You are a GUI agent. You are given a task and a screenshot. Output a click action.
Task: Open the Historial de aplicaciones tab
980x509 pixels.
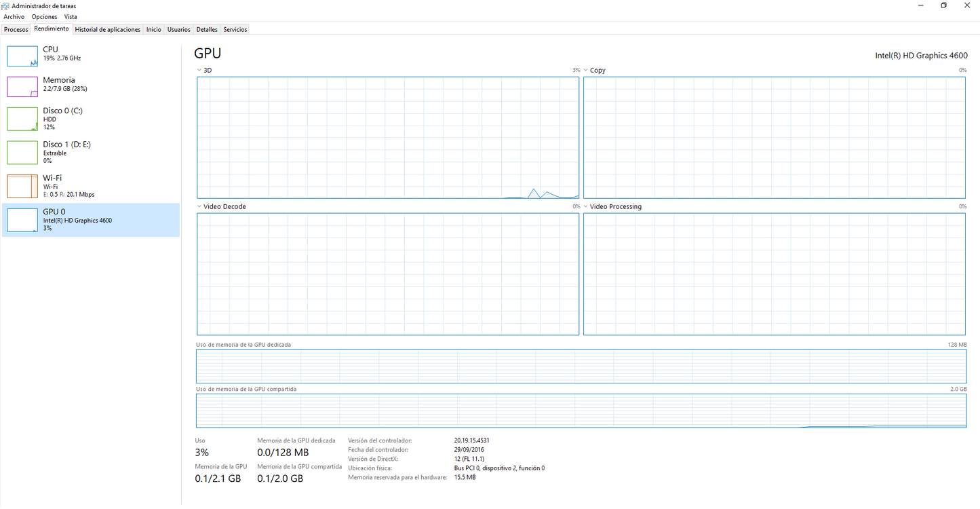point(107,29)
